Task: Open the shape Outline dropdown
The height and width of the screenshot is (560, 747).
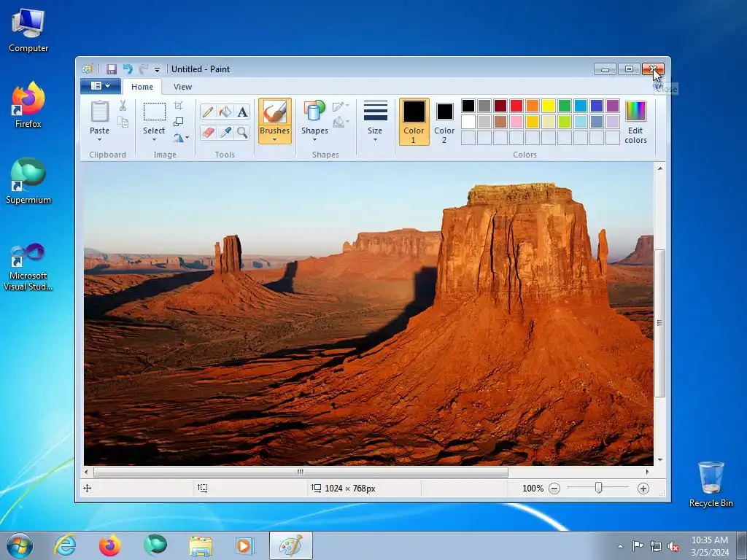Action: click(x=341, y=106)
